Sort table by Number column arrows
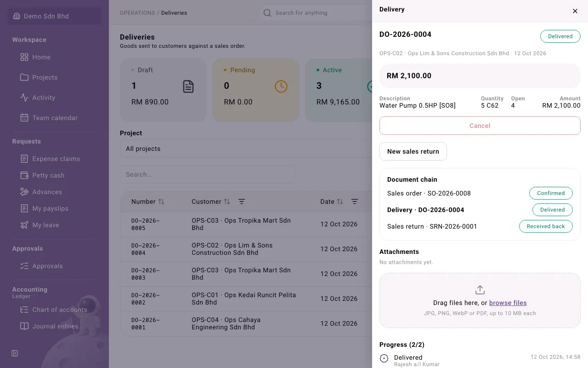588x368 pixels. pyautogui.click(x=161, y=201)
